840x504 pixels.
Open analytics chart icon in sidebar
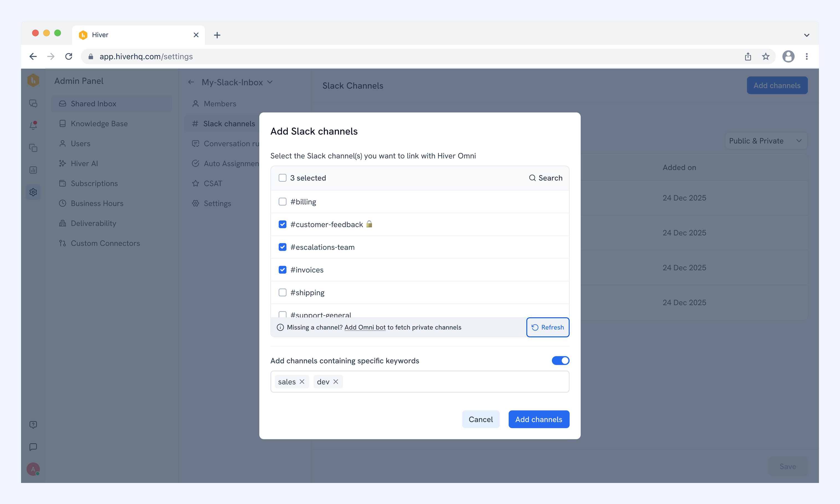pos(33,170)
